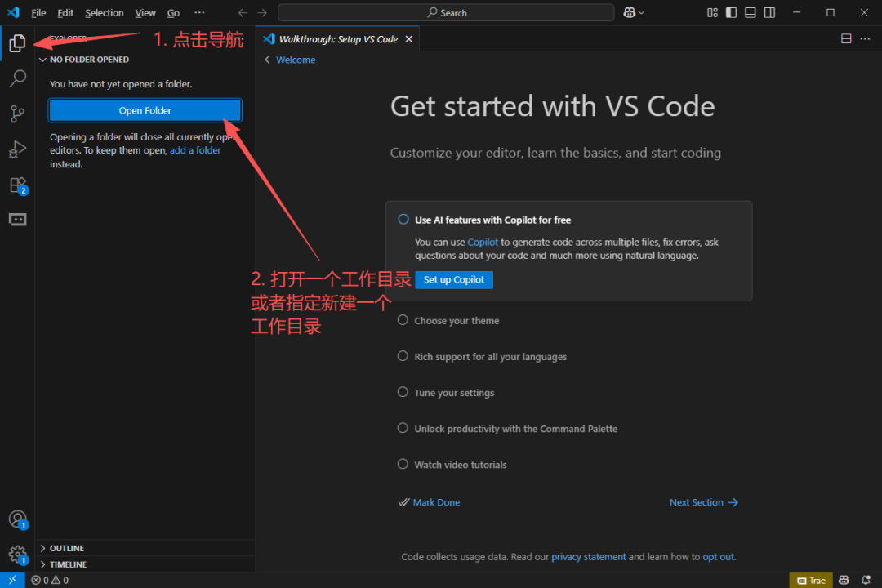Go to Next Section link
The width and height of the screenshot is (882, 588).
[x=704, y=502]
